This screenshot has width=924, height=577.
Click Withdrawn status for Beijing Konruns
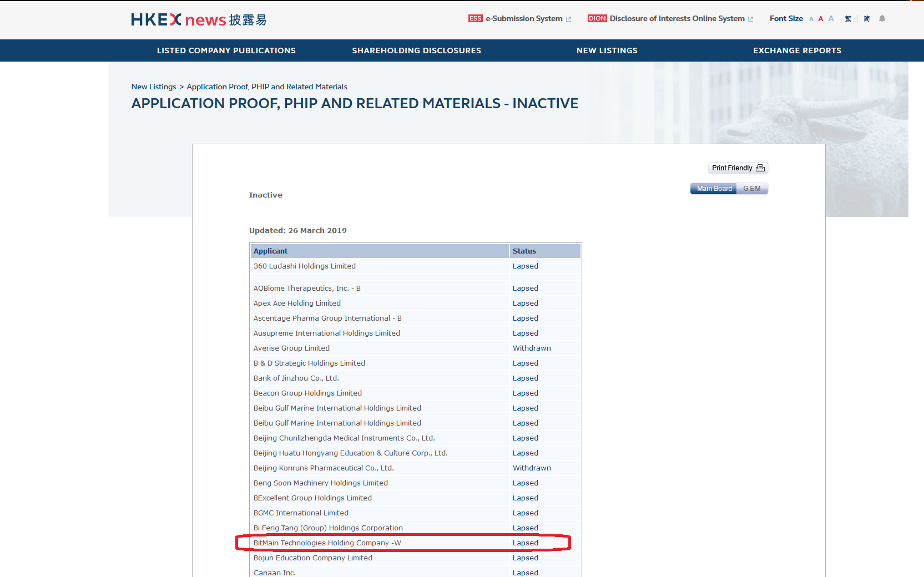click(532, 468)
